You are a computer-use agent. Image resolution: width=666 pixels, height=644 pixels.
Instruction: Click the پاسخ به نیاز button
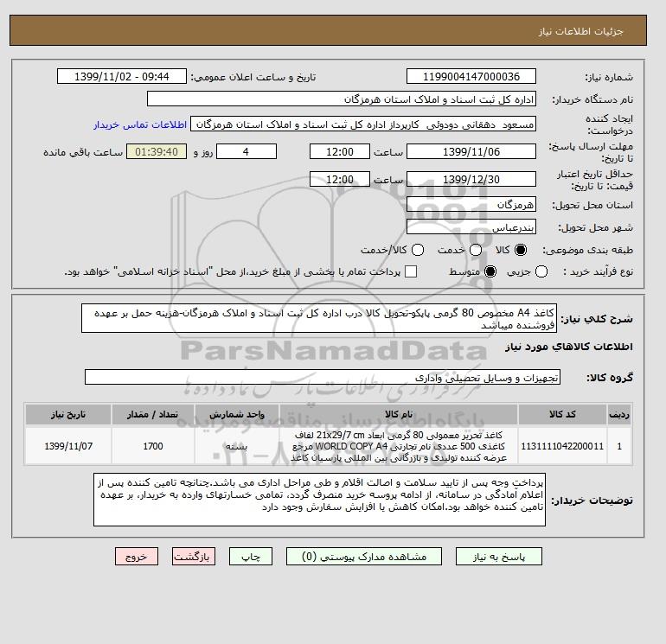[x=499, y=557]
